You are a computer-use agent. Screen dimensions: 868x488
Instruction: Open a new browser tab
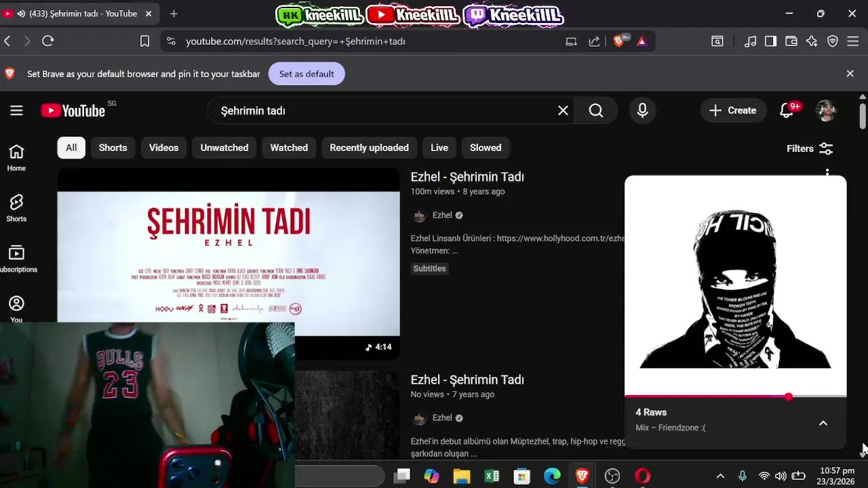[x=174, y=14]
